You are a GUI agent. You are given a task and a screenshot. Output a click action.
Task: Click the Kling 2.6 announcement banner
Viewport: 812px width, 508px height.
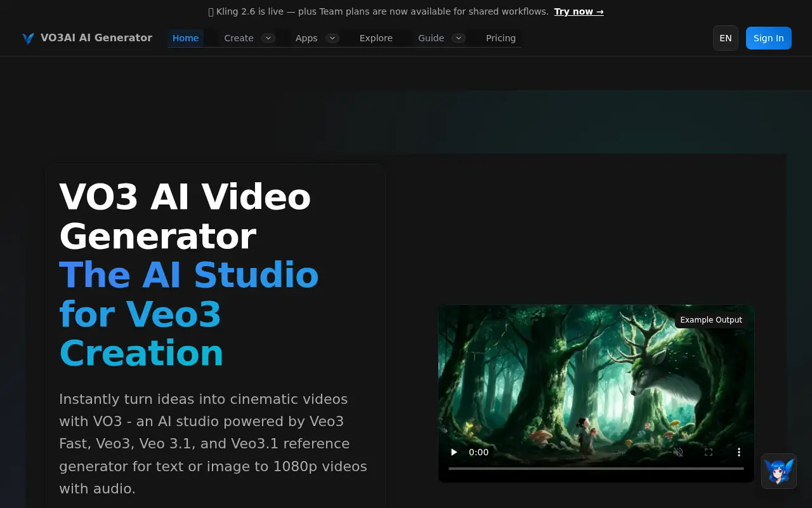click(406, 11)
